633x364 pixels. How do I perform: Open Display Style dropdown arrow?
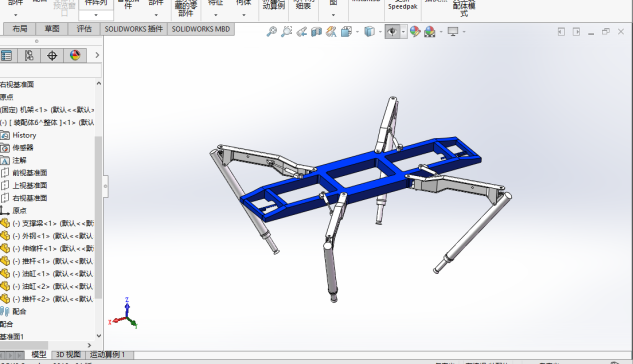pos(380,31)
